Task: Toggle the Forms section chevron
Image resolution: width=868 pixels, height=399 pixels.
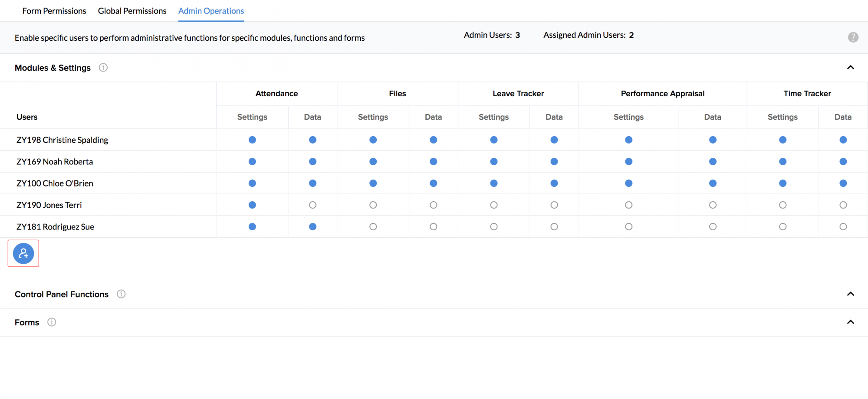Action: [x=850, y=322]
